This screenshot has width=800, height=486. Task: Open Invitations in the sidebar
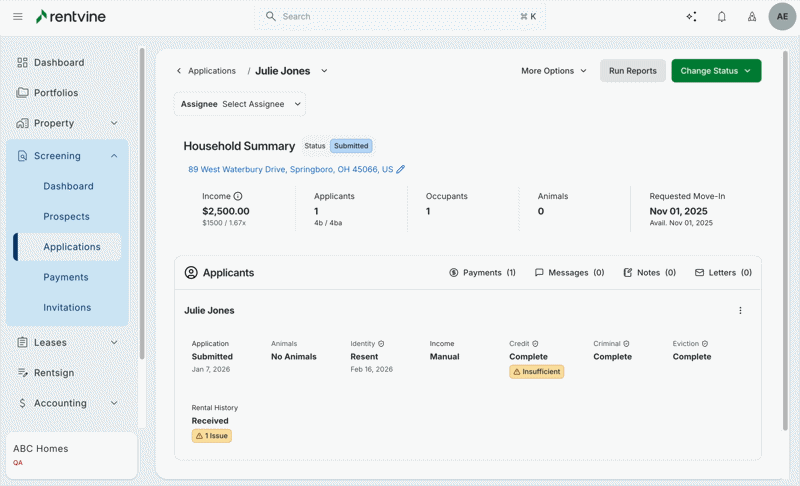(x=67, y=308)
